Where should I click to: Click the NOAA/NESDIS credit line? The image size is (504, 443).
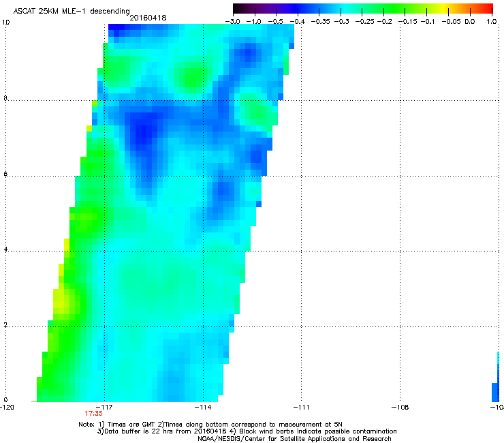point(294,439)
